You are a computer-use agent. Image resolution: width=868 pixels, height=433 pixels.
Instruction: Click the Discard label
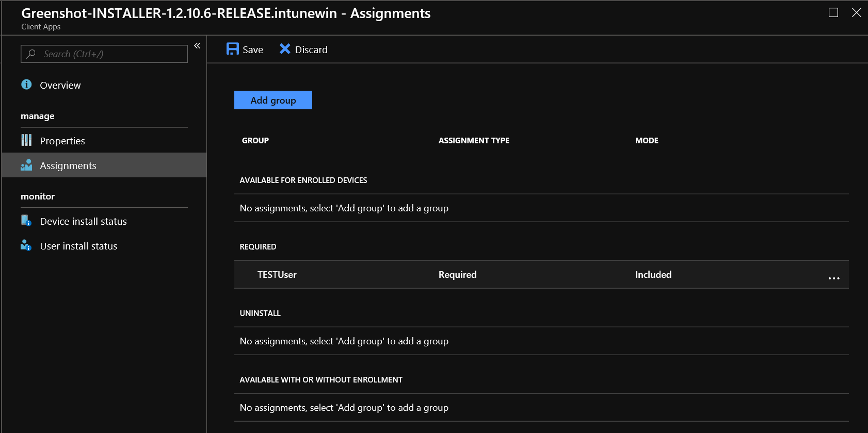311,49
